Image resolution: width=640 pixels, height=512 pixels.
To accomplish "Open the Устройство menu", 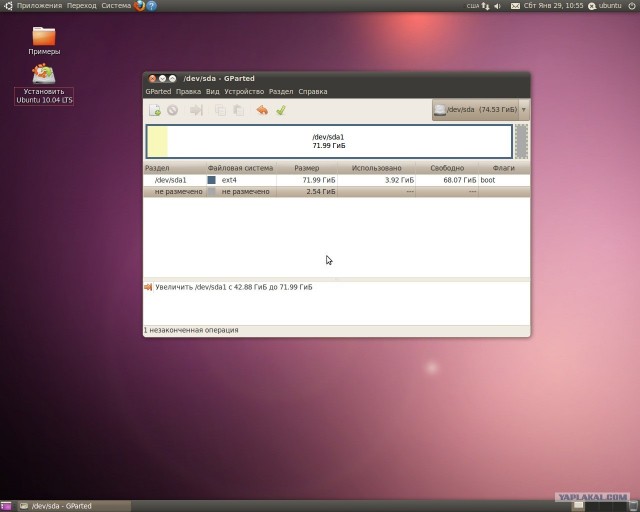I will point(244,91).
